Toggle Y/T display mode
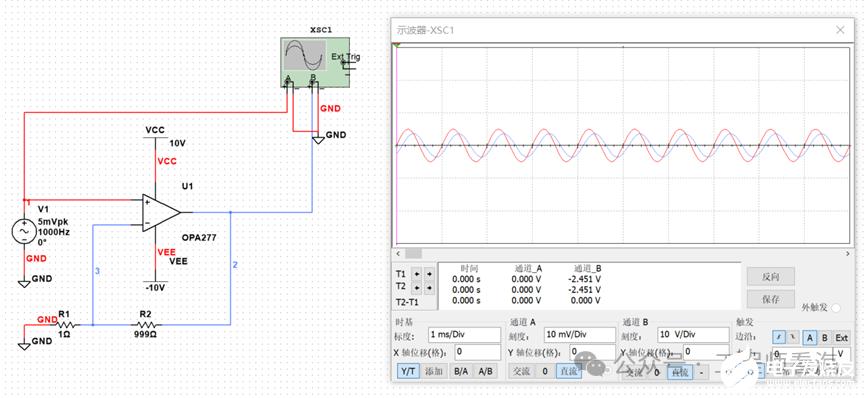This screenshot has height=398, width=865. coord(408,372)
